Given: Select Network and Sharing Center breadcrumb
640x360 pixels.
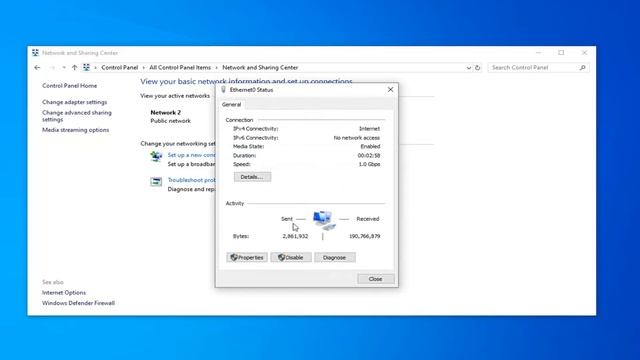Looking at the screenshot, I should click(260, 67).
